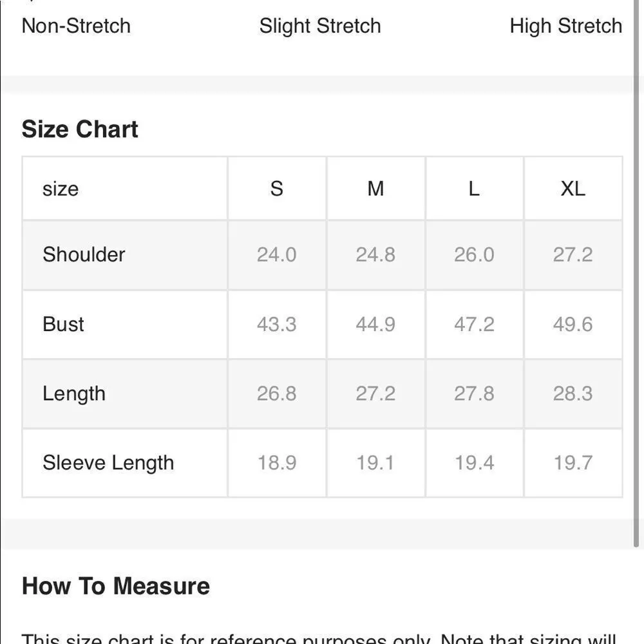Select the XL size column header

[573, 189]
